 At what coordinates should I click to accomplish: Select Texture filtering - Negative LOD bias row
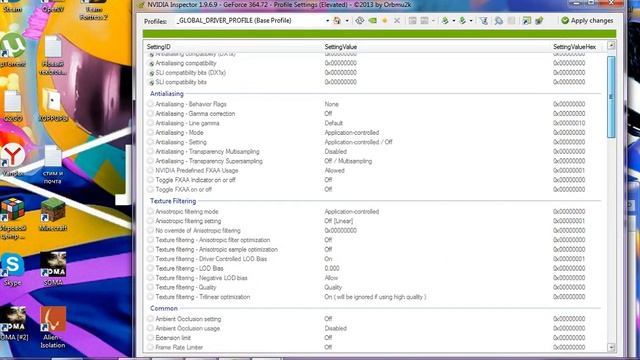click(x=375, y=278)
